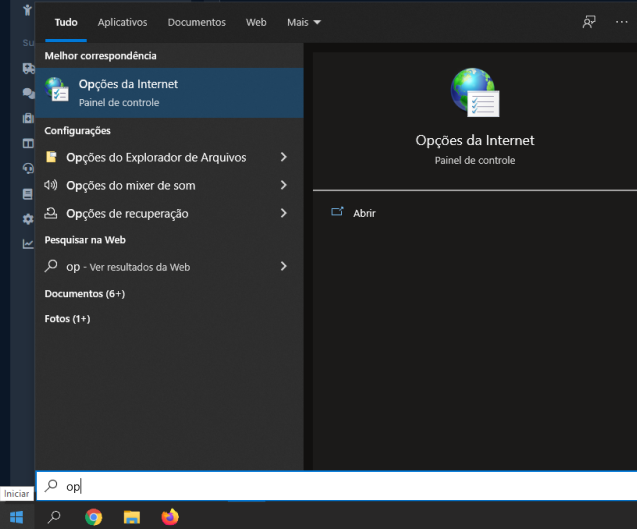Open the three-dots more options menu
The width and height of the screenshot is (637, 529).
click(622, 22)
